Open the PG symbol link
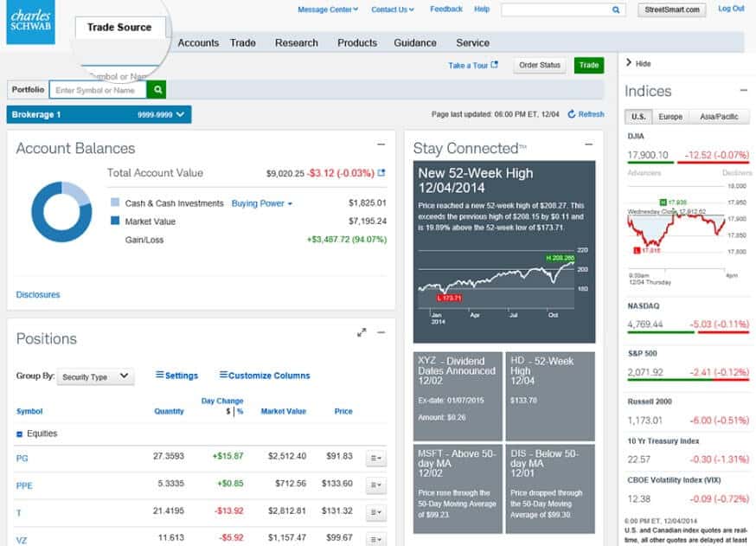Screen dimensions: 756x546 click(22, 459)
